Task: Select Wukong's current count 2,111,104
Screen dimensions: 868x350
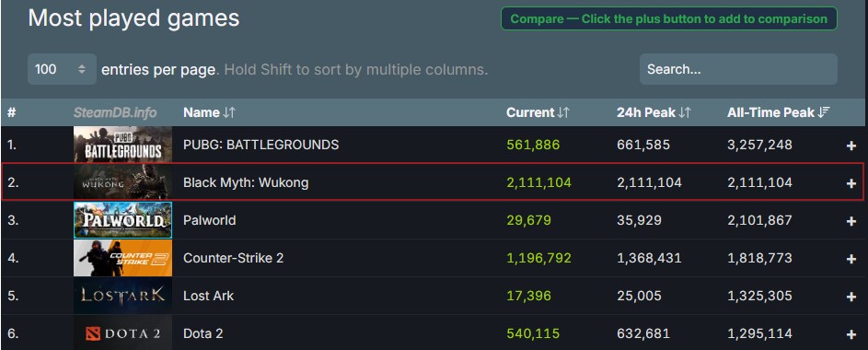Action: pos(538,182)
